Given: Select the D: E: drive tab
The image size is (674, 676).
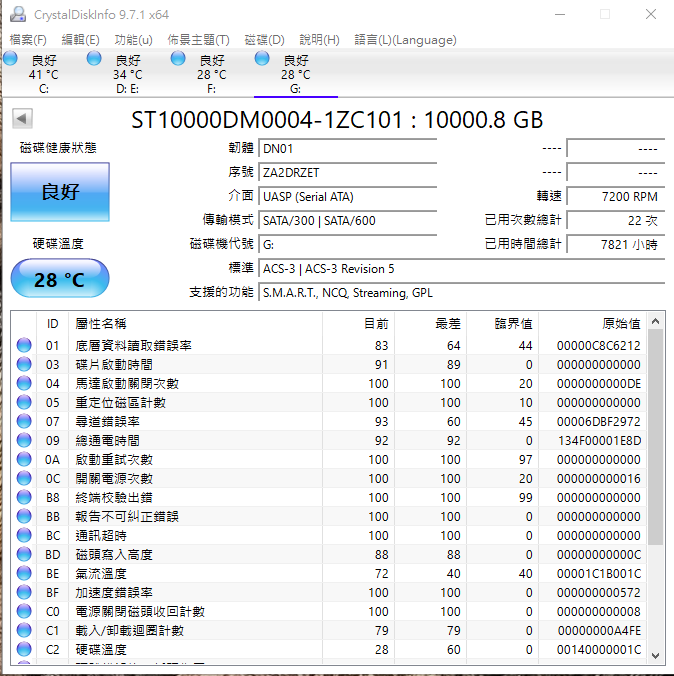Looking at the screenshot, I should (x=127, y=74).
